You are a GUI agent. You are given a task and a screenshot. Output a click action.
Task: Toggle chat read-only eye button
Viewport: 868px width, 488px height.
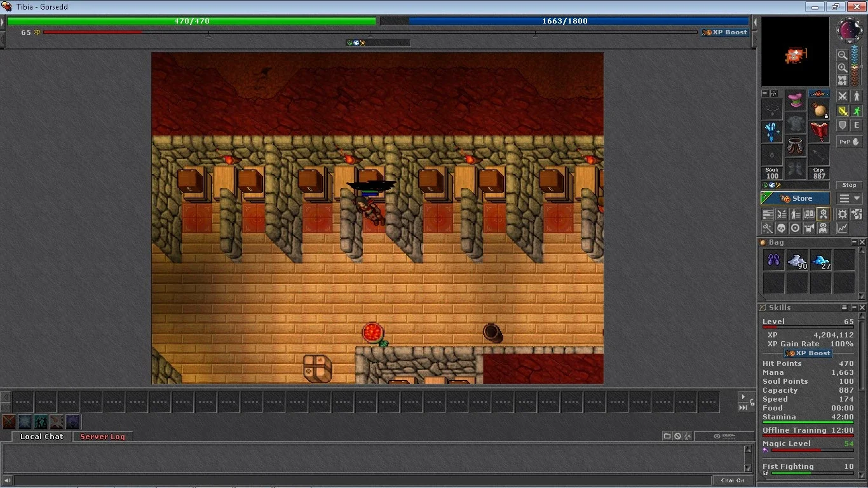point(724,436)
